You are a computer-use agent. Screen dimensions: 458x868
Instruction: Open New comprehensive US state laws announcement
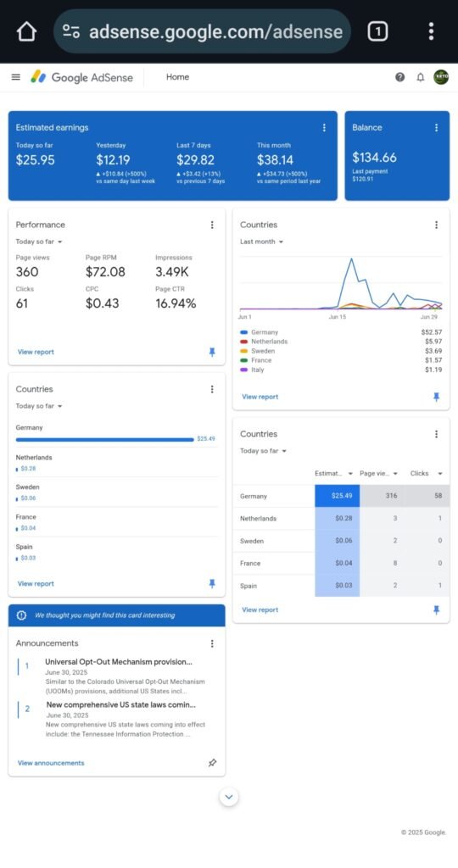120,705
